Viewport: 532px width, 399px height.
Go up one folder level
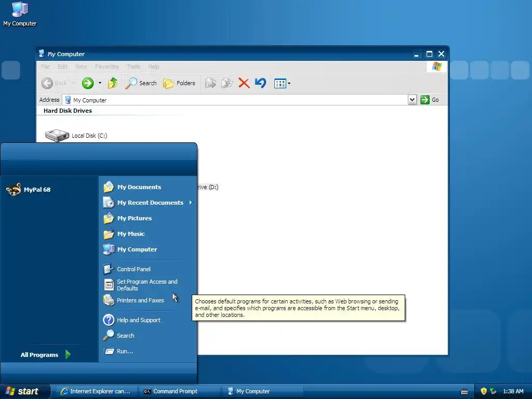point(113,83)
